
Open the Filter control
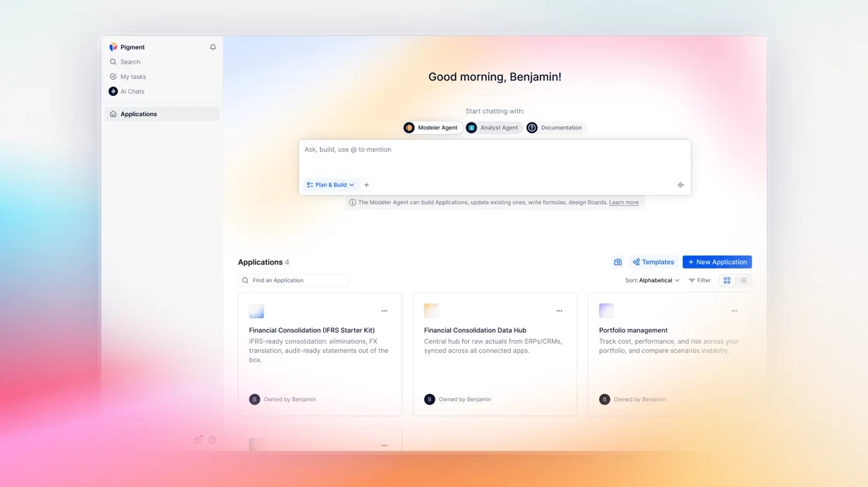coord(700,280)
